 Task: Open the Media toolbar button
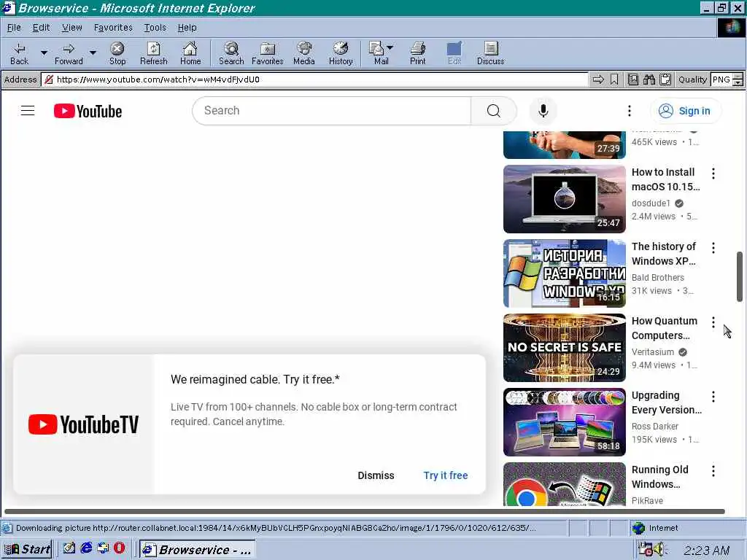click(304, 53)
